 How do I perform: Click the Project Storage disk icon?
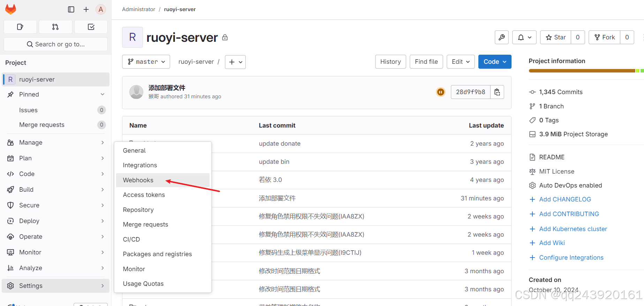pos(532,134)
